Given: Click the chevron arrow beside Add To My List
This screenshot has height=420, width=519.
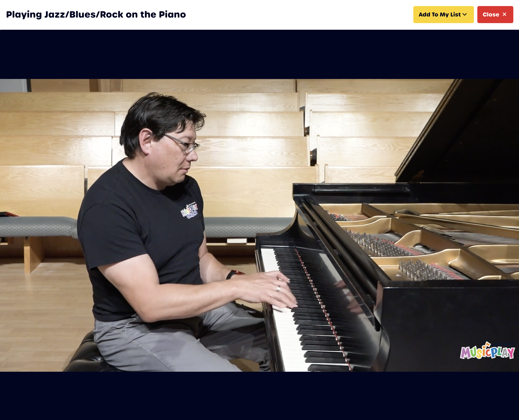Looking at the screenshot, I should tap(465, 15).
